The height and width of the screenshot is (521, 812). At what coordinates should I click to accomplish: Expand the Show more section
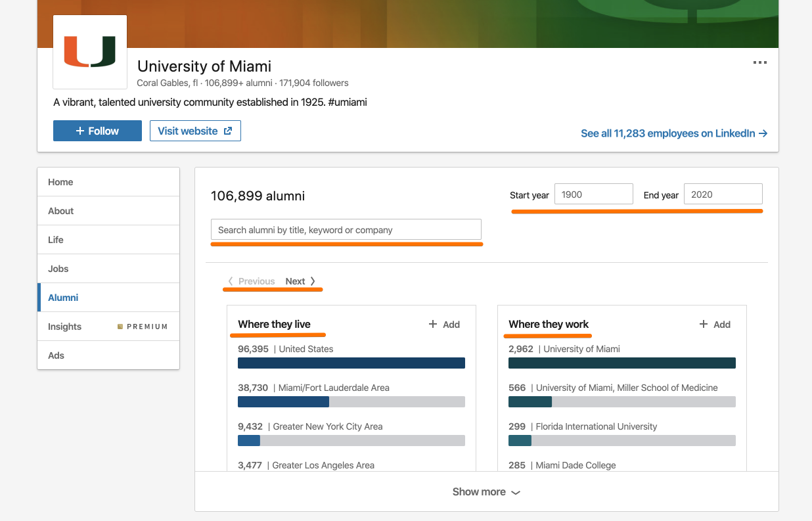pyautogui.click(x=487, y=491)
